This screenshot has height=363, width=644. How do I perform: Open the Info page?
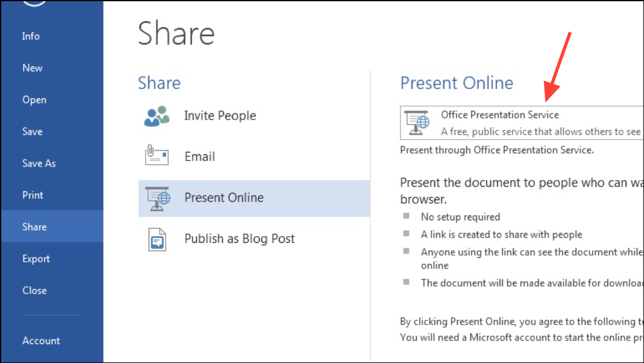pos(31,36)
